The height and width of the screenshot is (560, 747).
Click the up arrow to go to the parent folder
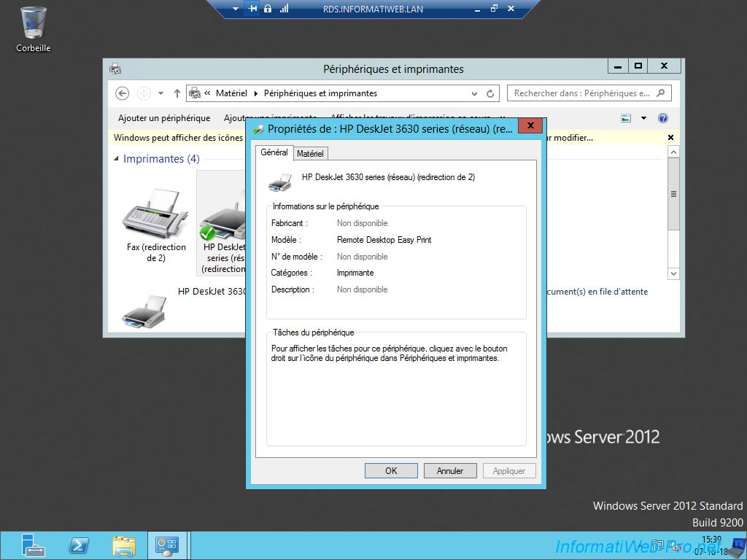(177, 93)
